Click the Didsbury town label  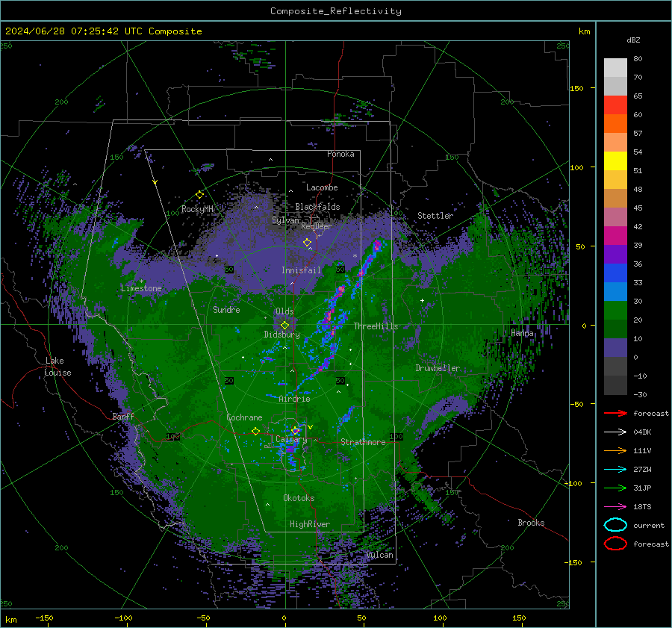[x=281, y=335]
